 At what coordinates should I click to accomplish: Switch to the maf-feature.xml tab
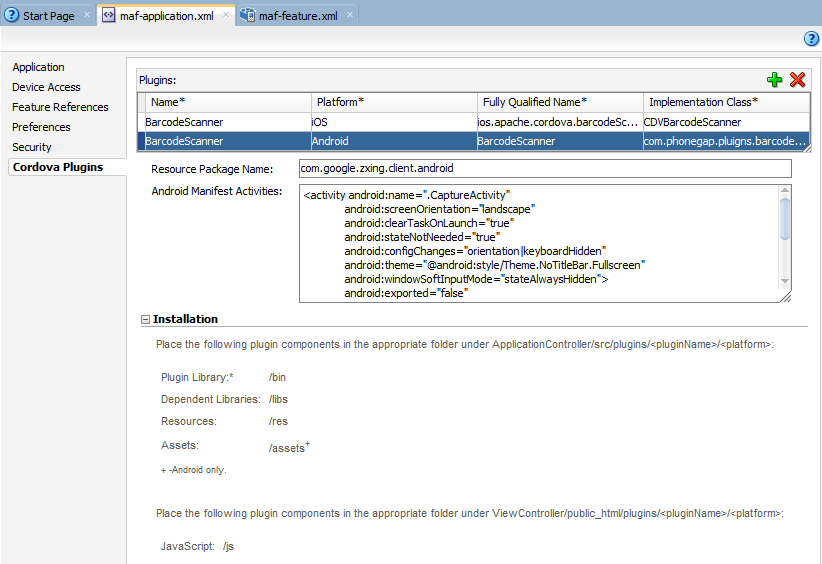coord(298,16)
